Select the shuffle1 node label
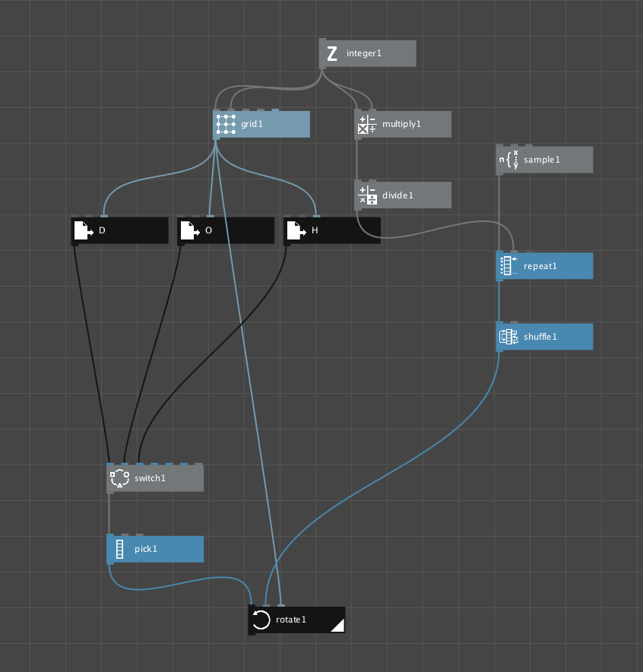The height and width of the screenshot is (672, 643). point(540,337)
